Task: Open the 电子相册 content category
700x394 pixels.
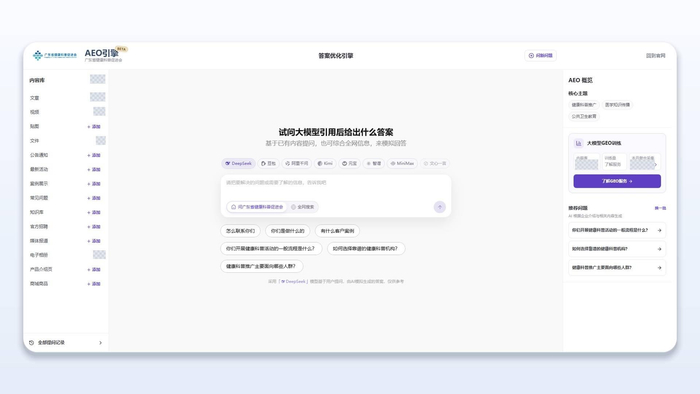Action: tap(39, 255)
